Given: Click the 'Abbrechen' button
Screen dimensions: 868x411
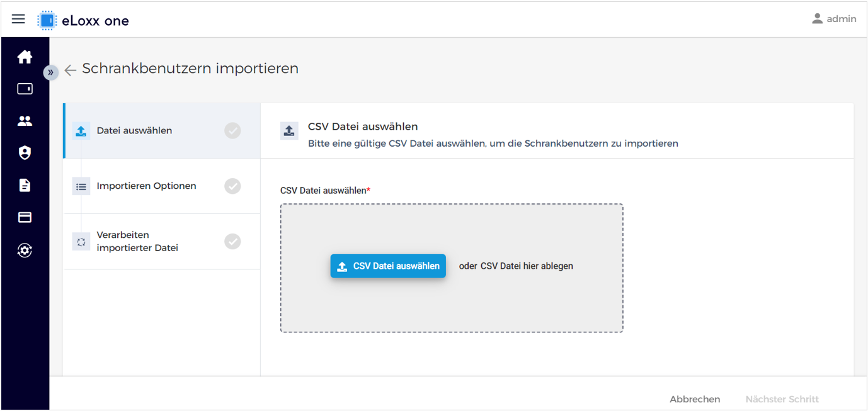Looking at the screenshot, I should [x=695, y=399].
